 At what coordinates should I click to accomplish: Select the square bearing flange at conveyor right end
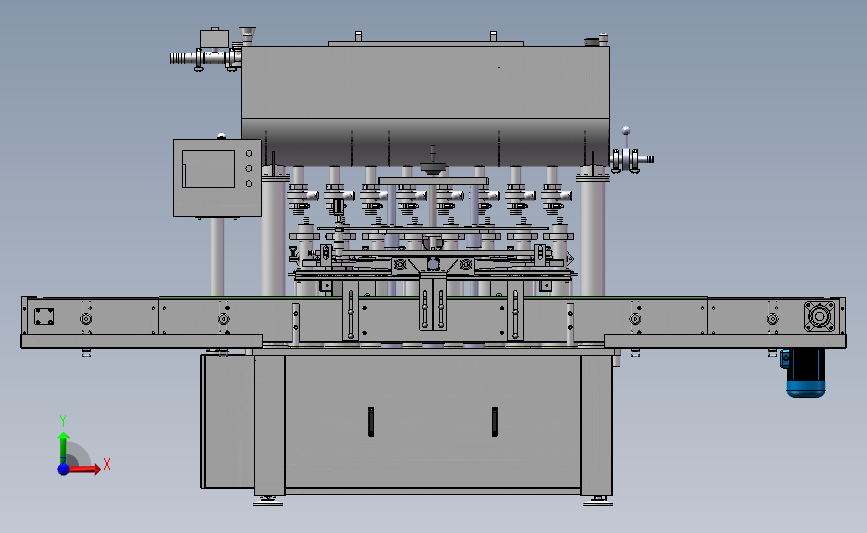tap(819, 316)
